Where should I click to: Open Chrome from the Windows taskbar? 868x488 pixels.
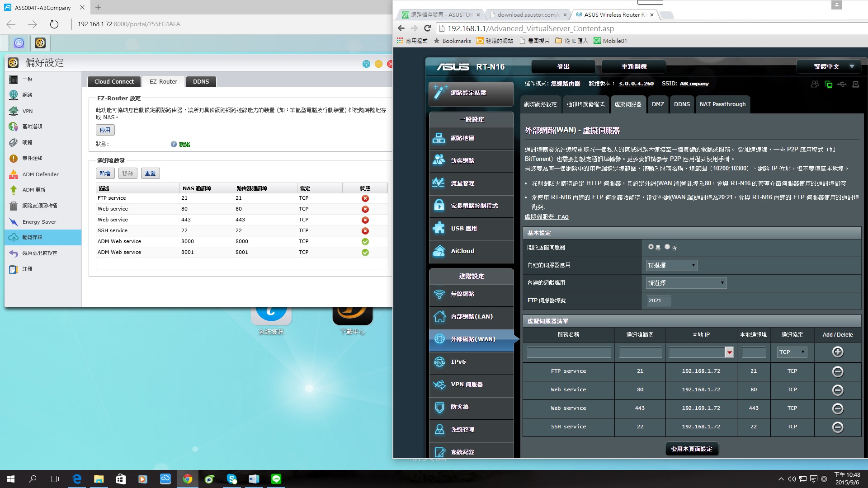tap(187, 479)
